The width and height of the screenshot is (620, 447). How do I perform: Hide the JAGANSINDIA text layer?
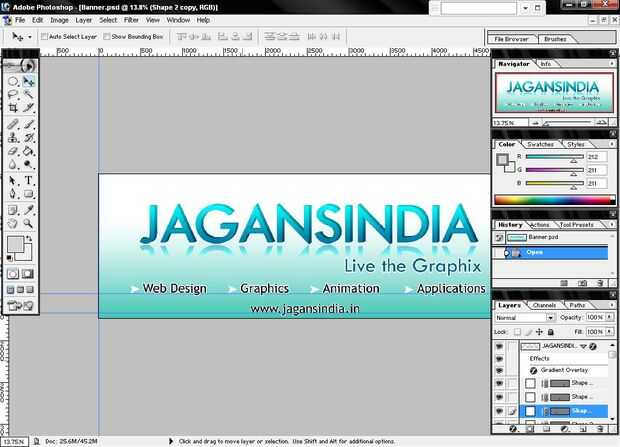(x=499, y=347)
